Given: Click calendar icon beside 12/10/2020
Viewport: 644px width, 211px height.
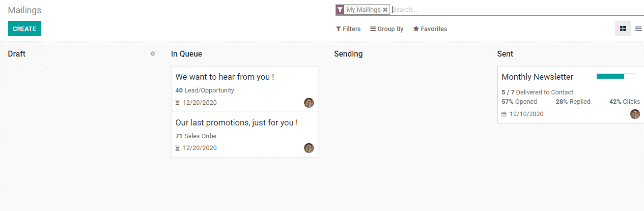Looking at the screenshot, I should point(504,114).
